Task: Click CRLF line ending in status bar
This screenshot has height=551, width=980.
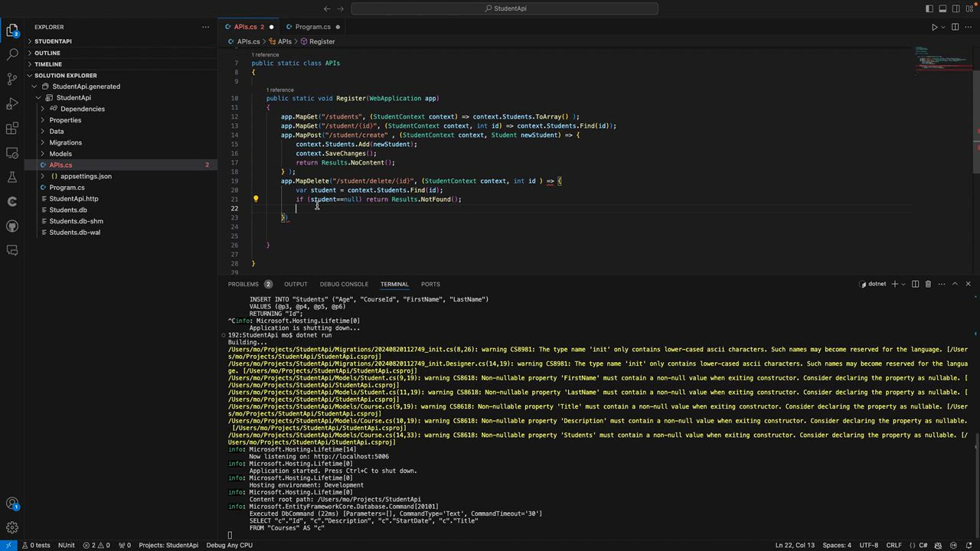Action: (894, 545)
